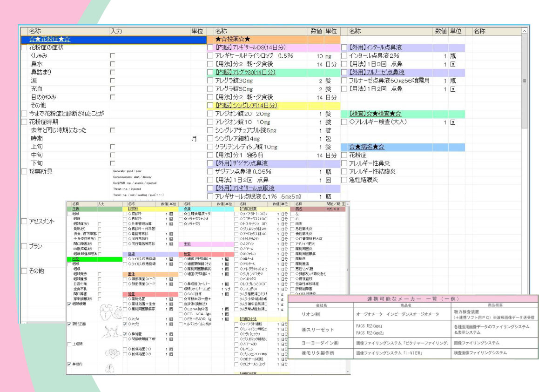
Task: Click the 【内服】シングレア(14日分) yellow header
Action: coord(246,106)
